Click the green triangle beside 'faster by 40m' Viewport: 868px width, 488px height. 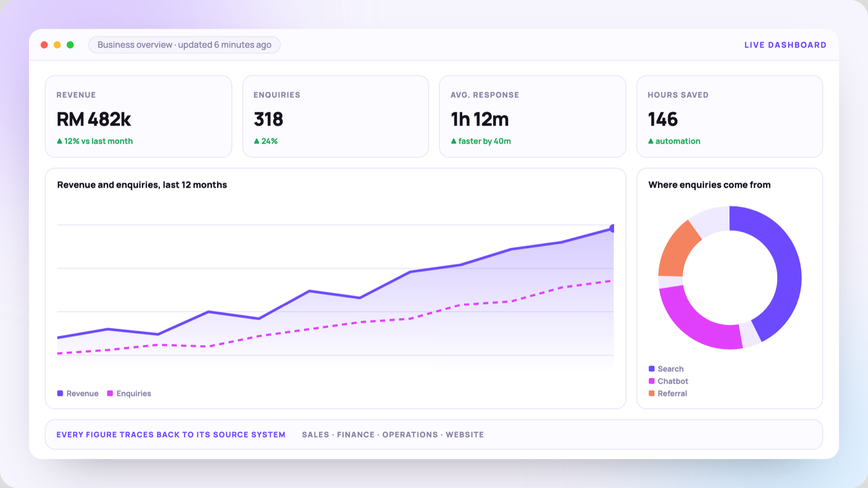[x=453, y=141]
